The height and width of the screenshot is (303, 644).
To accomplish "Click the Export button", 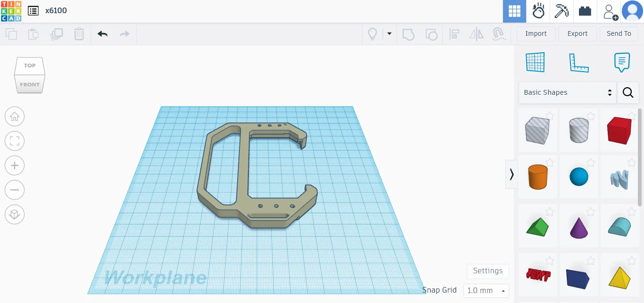I will [x=578, y=34].
